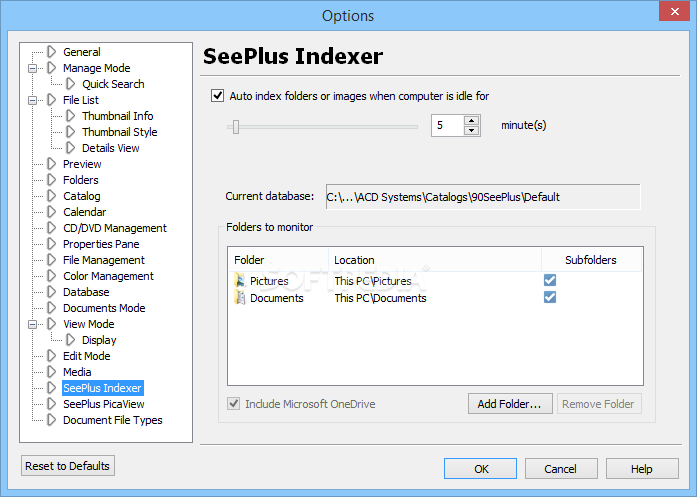Open Thumbnail Style settings
Screen dimensions: 697x497
(120, 132)
